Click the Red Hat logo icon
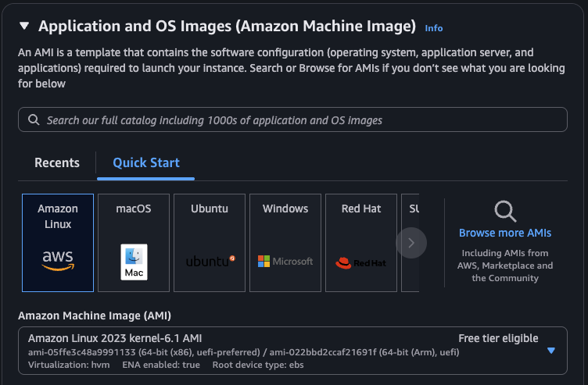Image resolution: width=588 pixels, height=385 pixels. 360,263
